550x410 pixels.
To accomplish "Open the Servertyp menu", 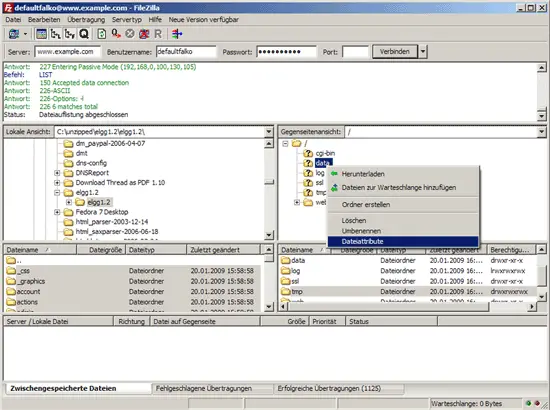I will 127,20.
